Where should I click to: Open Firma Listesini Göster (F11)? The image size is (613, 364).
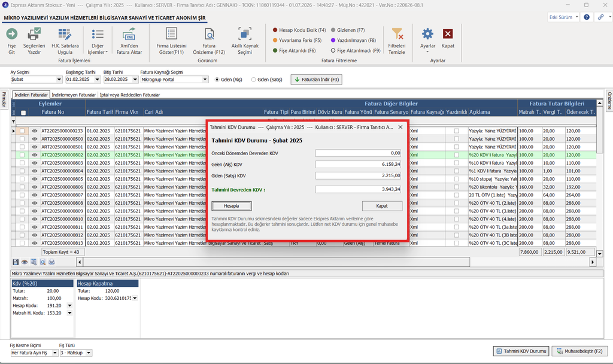coord(171,41)
